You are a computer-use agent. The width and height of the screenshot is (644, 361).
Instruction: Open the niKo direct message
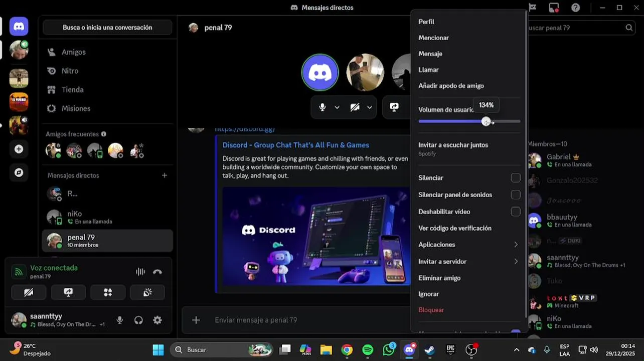pos(107,217)
